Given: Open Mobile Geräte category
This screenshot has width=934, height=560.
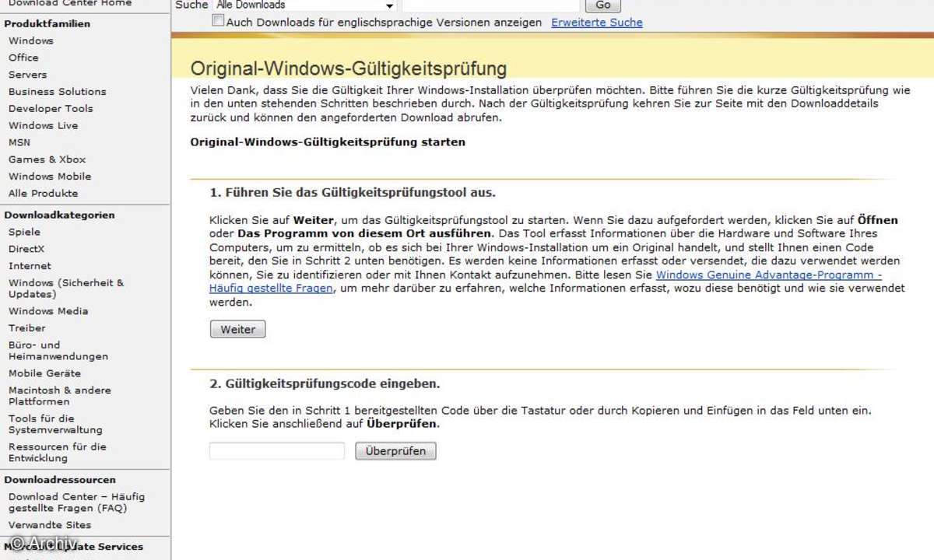Looking at the screenshot, I should tap(44, 374).
